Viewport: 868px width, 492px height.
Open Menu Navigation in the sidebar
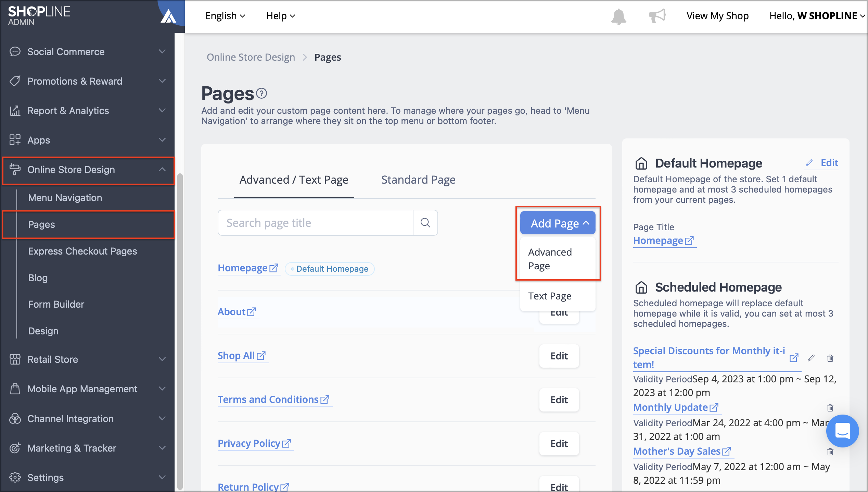tap(65, 198)
